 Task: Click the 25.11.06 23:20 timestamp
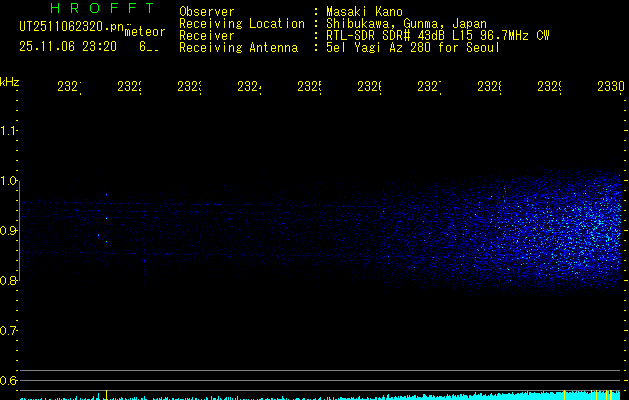click(68, 47)
